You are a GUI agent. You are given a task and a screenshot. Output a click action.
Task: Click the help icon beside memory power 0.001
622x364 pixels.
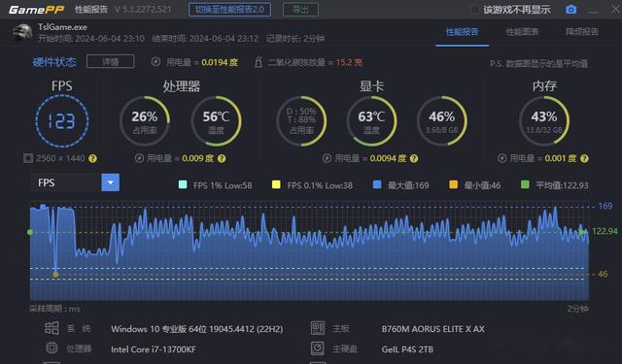pyautogui.click(x=584, y=158)
